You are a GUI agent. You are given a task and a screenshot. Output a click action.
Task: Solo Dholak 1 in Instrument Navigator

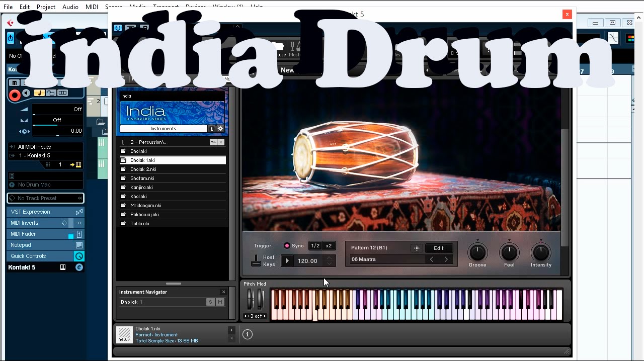210,302
